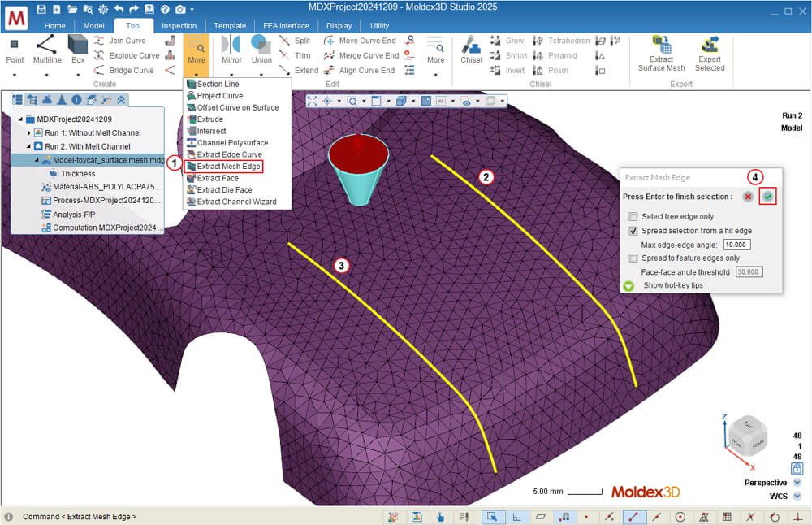Confirm selection with the green check button

767,197
